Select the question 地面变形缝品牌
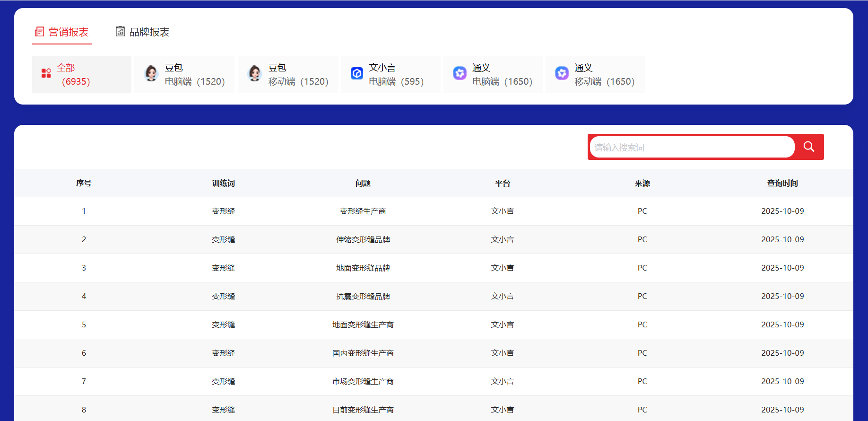The image size is (868, 421). [363, 268]
